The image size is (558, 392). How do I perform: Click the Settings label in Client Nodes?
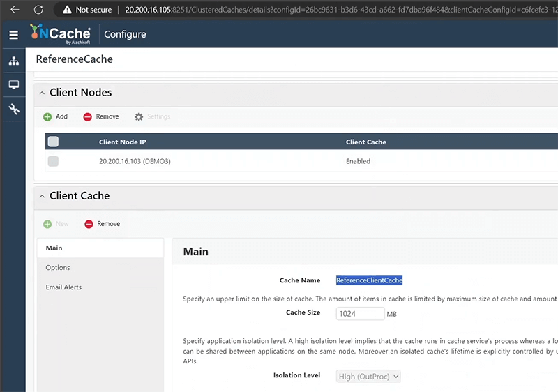(159, 116)
